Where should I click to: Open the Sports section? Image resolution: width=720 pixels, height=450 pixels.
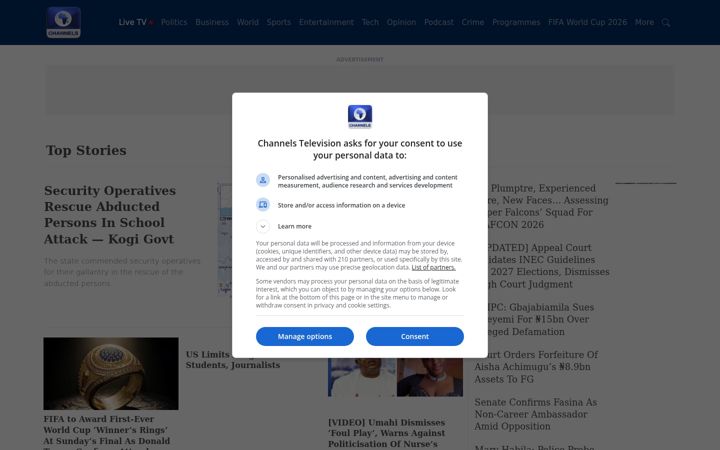[x=279, y=22]
